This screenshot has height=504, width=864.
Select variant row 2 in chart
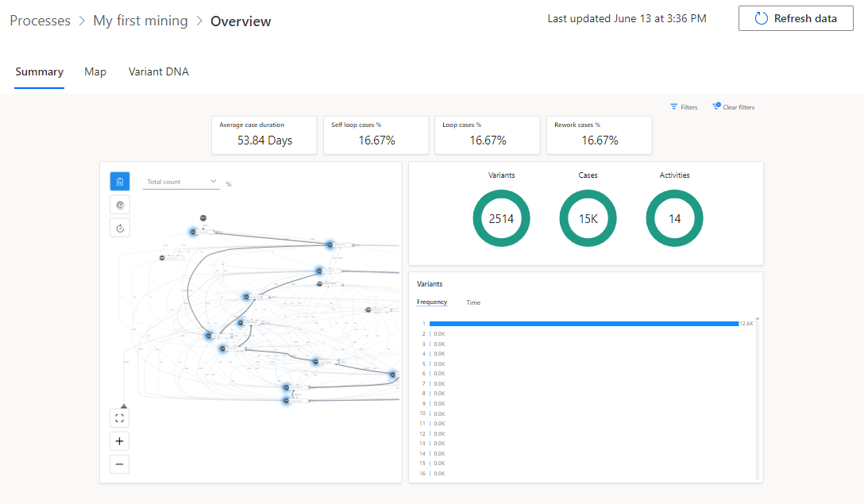pos(433,334)
